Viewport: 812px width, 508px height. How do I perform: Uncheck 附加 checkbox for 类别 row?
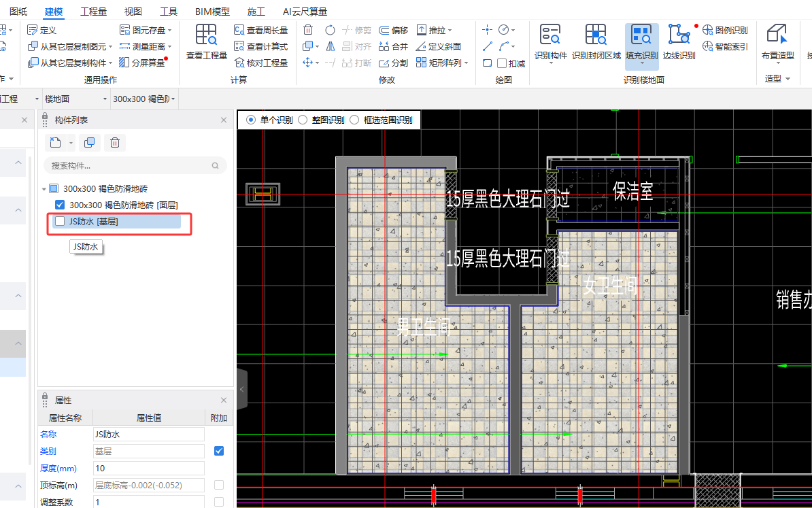point(219,451)
